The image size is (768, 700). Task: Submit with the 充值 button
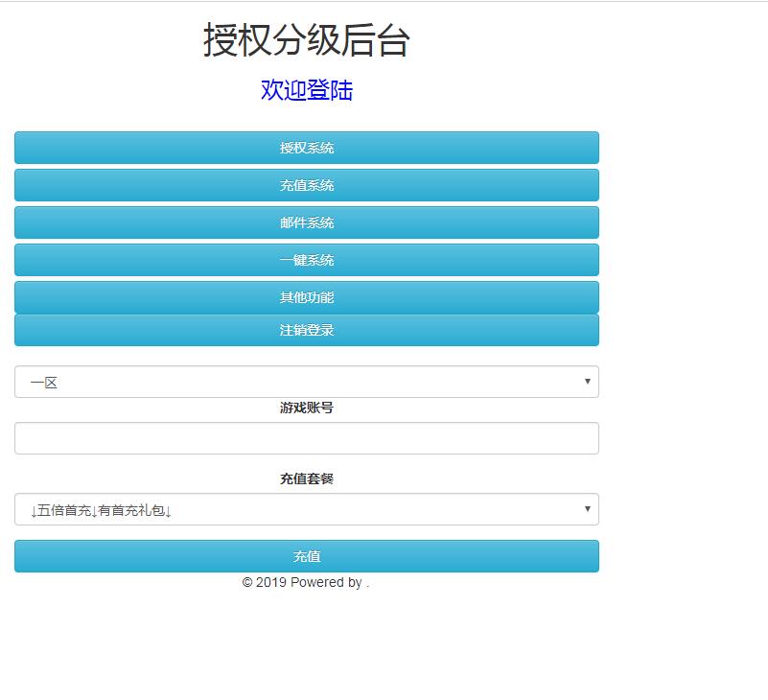(x=307, y=556)
